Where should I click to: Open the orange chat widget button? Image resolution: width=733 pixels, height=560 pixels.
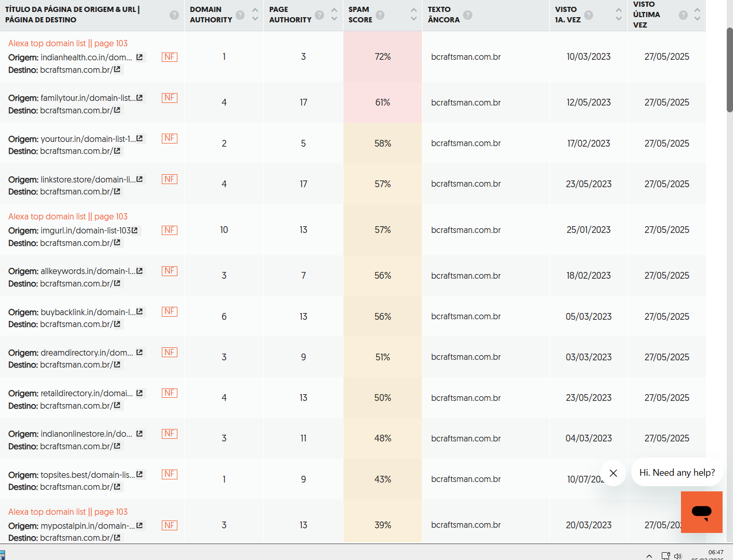click(x=701, y=512)
